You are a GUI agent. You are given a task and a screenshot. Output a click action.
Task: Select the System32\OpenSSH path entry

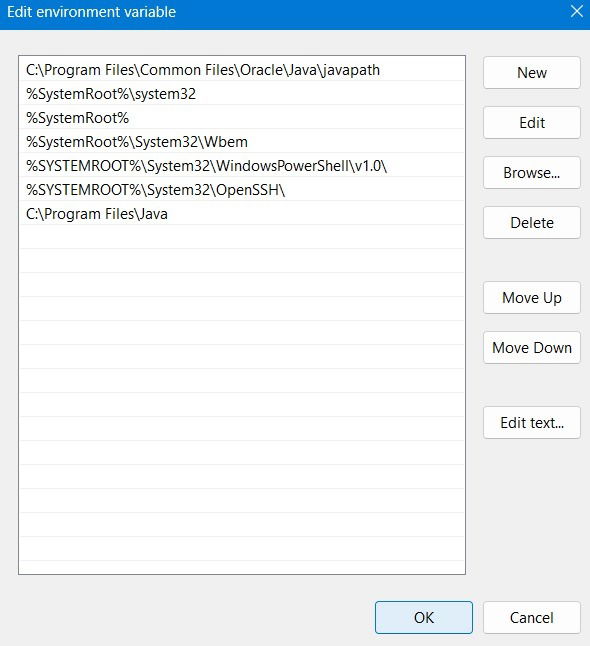pyautogui.click(x=242, y=190)
